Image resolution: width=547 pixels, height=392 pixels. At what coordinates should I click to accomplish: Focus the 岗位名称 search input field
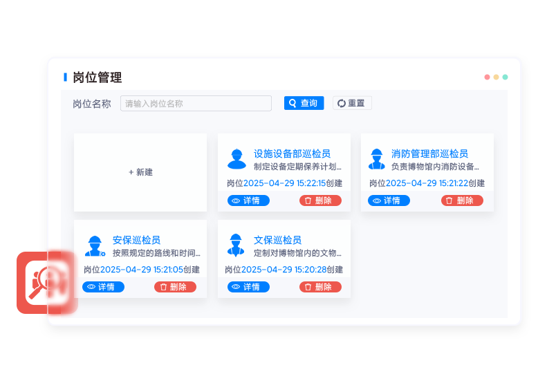(196, 104)
